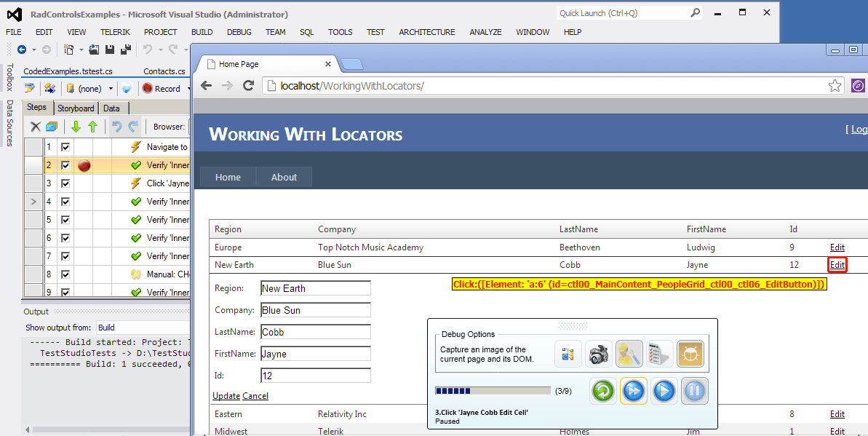Toggle the checkbox for step 9
Screen dimensions: 868x436
[65, 292]
